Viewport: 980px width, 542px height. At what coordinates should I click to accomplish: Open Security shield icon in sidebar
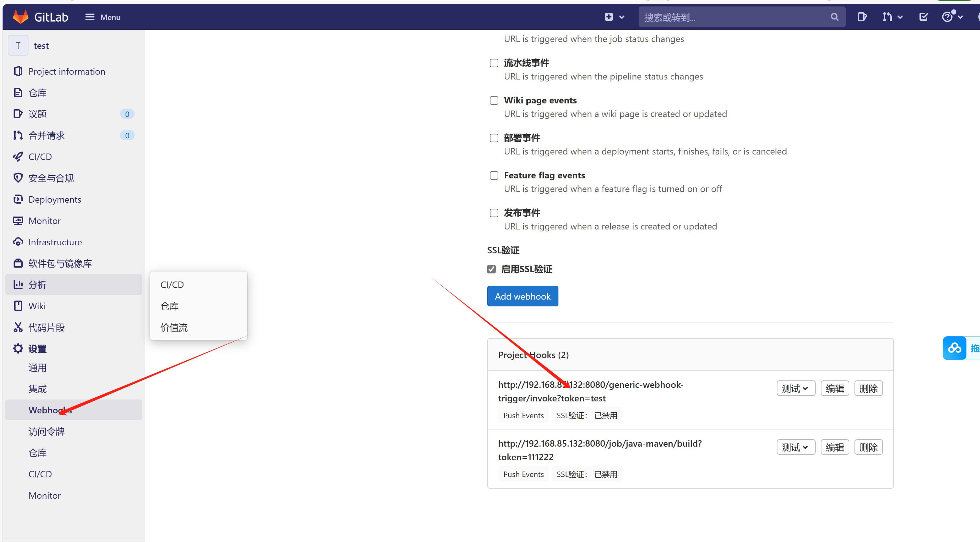click(x=18, y=178)
